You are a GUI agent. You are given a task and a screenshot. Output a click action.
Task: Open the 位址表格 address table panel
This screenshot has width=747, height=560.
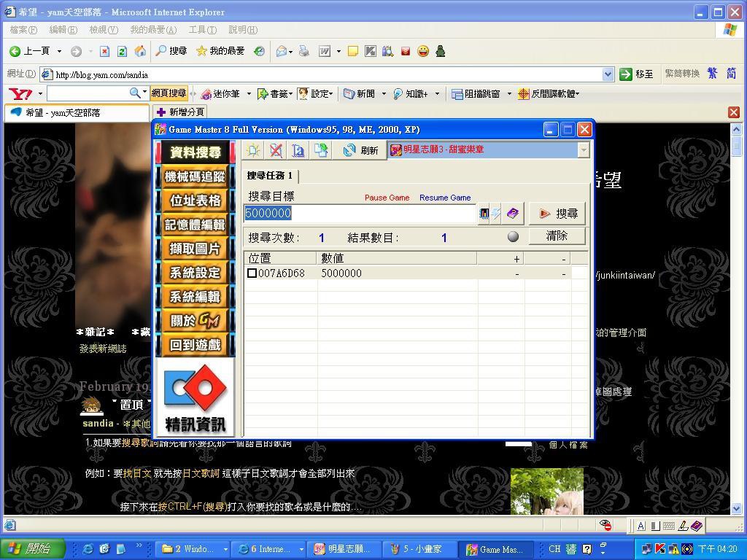point(196,201)
